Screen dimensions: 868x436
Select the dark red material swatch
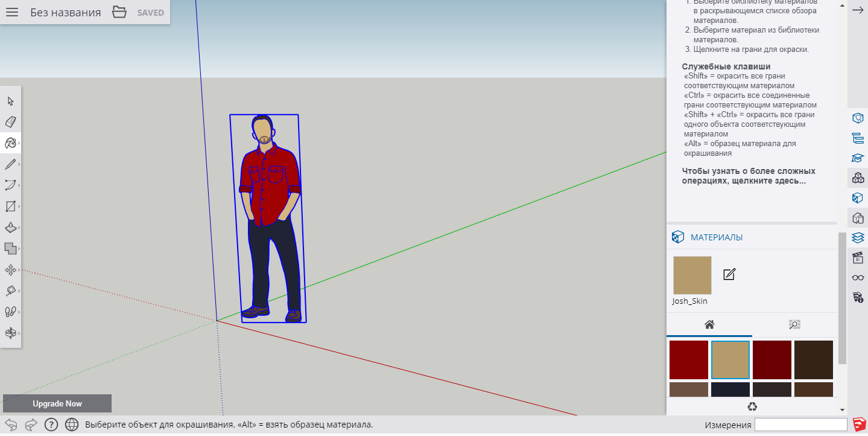point(688,359)
